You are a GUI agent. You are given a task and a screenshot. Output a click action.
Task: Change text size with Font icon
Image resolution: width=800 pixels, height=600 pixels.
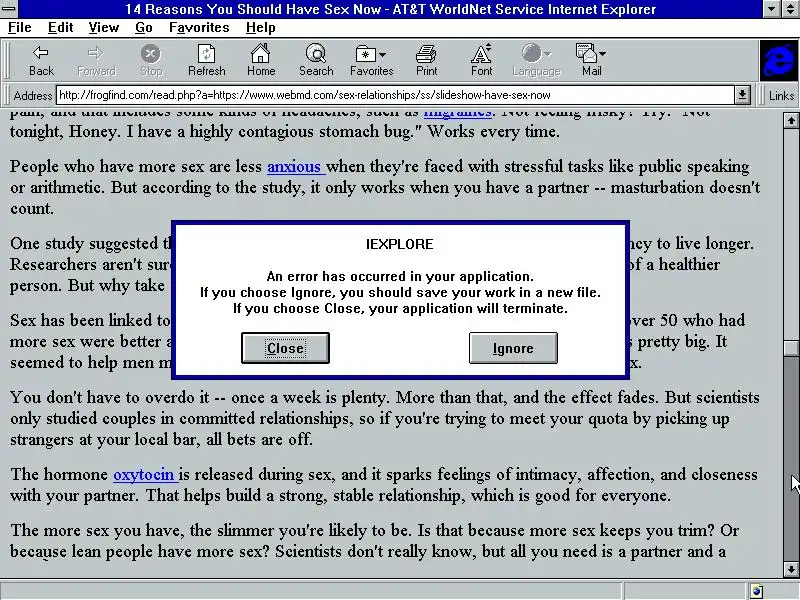(481, 60)
